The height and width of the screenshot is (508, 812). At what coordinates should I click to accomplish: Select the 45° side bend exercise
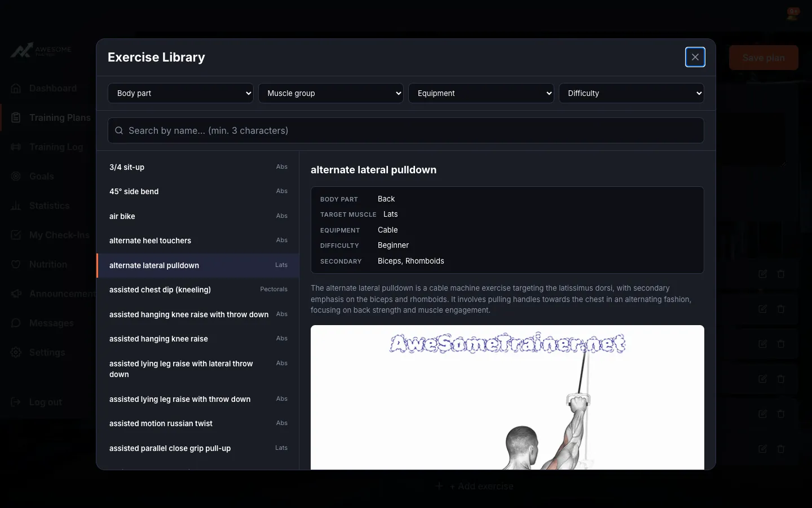pyautogui.click(x=198, y=191)
